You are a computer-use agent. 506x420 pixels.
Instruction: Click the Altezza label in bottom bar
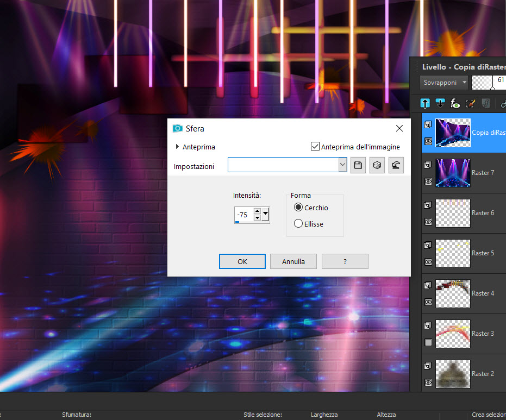click(386, 415)
